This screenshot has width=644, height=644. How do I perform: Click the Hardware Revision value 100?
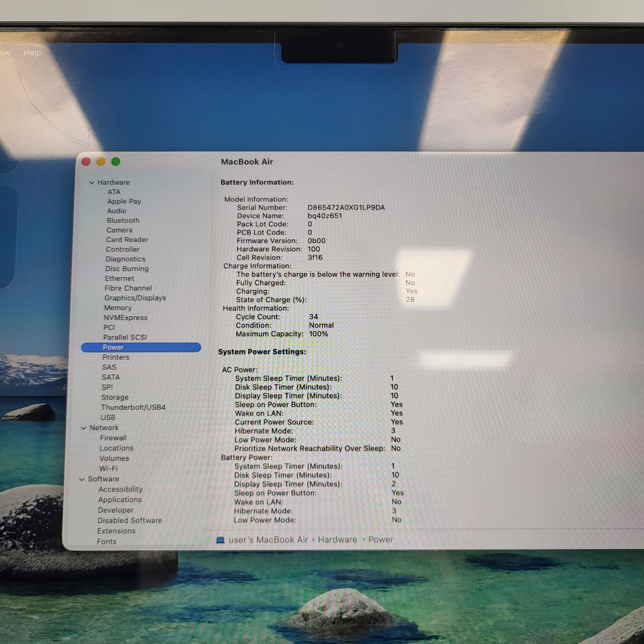(313, 249)
